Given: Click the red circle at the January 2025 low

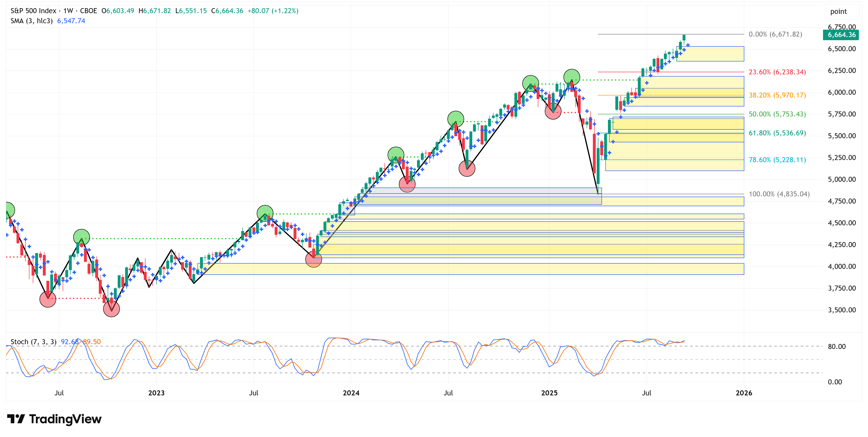Looking at the screenshot, I should tap(553, 111).
